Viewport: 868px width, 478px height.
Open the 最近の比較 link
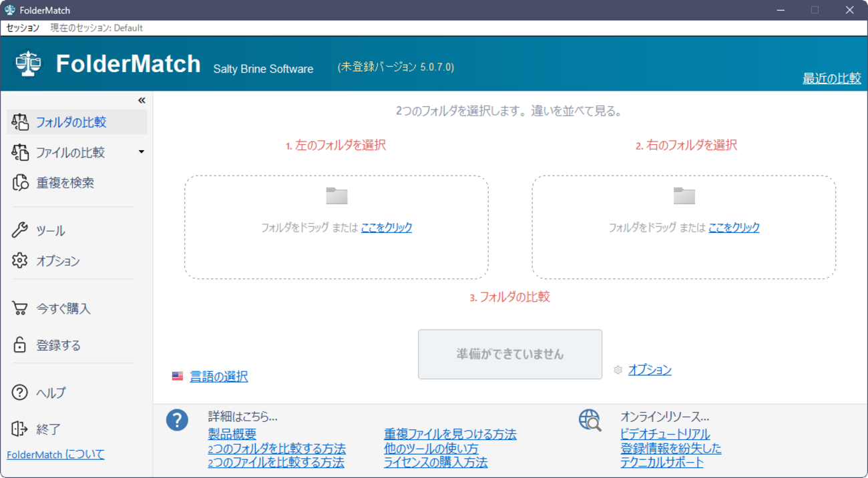tap(832, 78)
